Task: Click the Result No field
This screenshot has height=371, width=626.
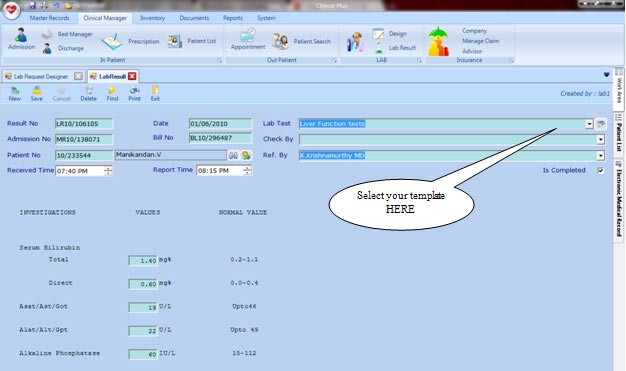Action: tap(84, 124)
